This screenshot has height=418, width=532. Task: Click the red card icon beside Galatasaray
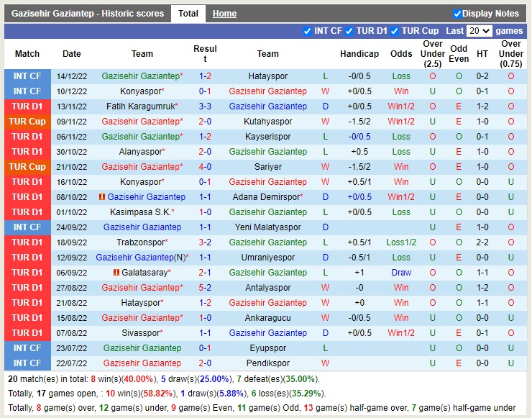tap(116, 273)
